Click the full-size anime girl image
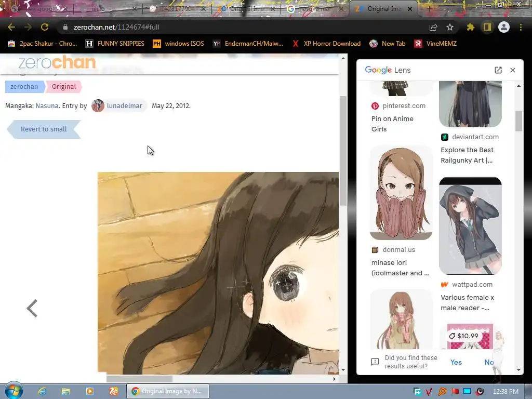Image resolution: width=532 pixels, height=399 pixels. coord(218,273)
